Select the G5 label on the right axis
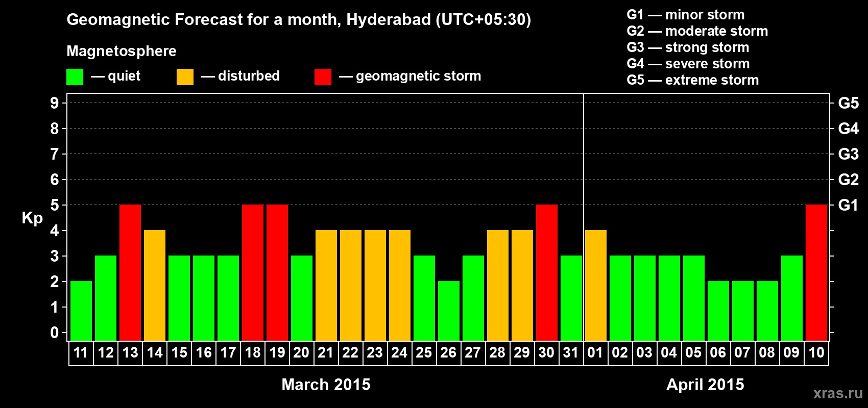Image resolution: width=868 pixels, height=408 pixels. click(x=849, y=103)
